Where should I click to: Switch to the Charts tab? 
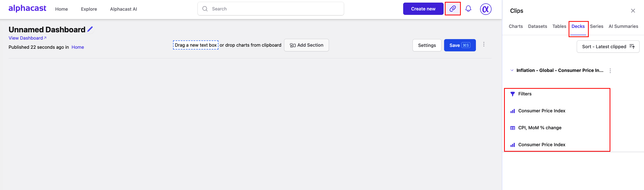[516, 26]
